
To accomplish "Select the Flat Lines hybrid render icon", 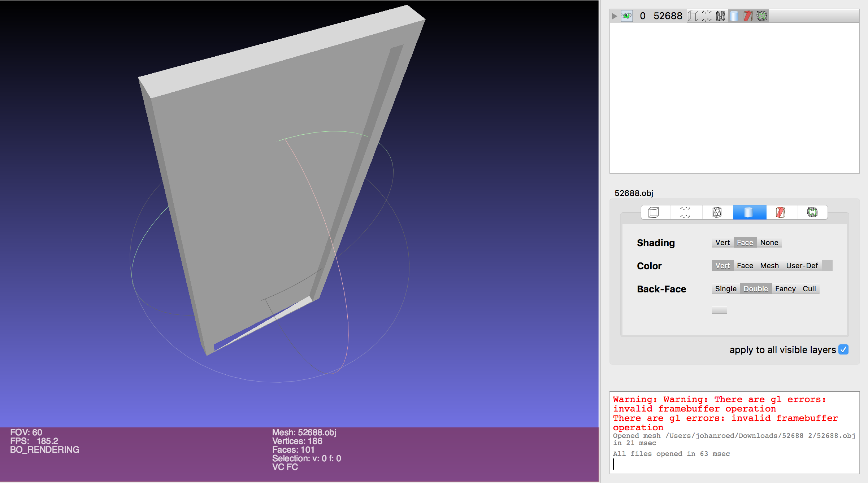I will coord(780,212).
